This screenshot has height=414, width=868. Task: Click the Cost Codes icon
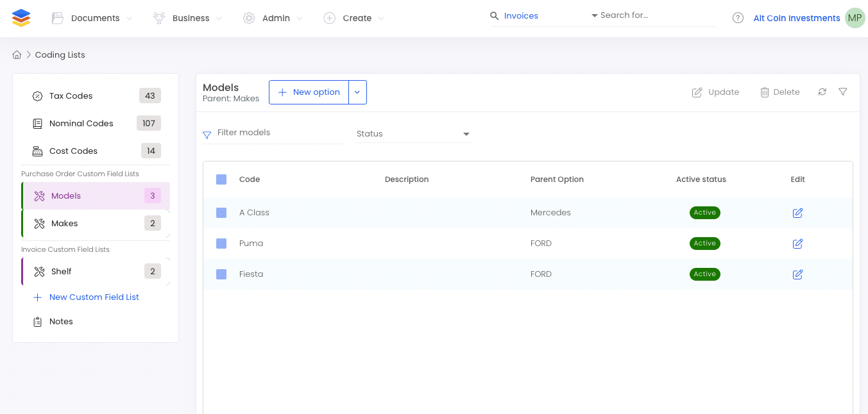tap(38, 151)
